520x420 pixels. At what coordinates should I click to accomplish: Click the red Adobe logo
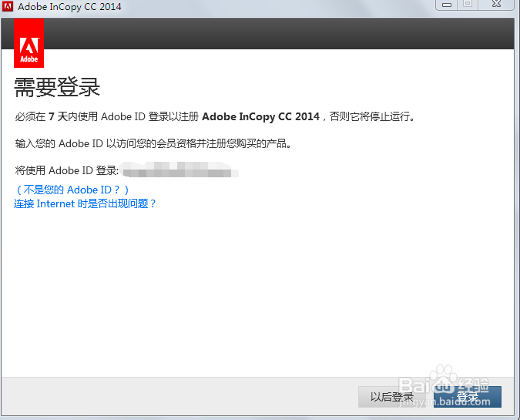click(x=29, y=43)
